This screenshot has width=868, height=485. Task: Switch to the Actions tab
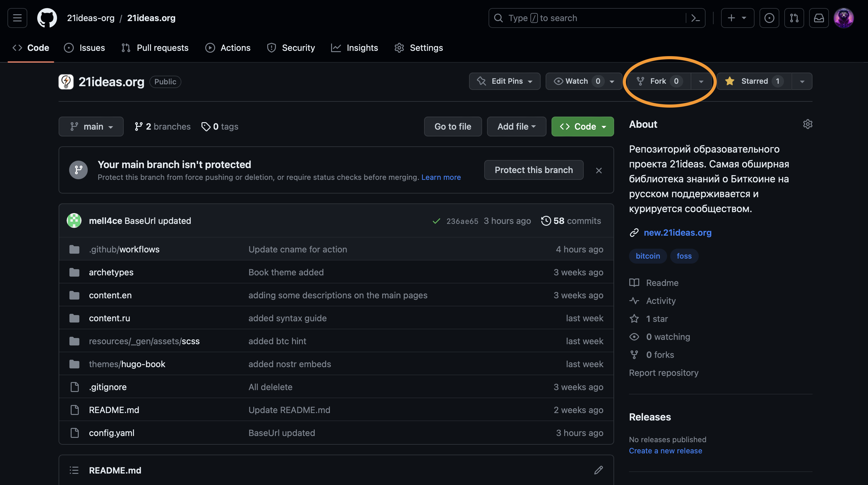pyautogui.click(x=228, y=48)
